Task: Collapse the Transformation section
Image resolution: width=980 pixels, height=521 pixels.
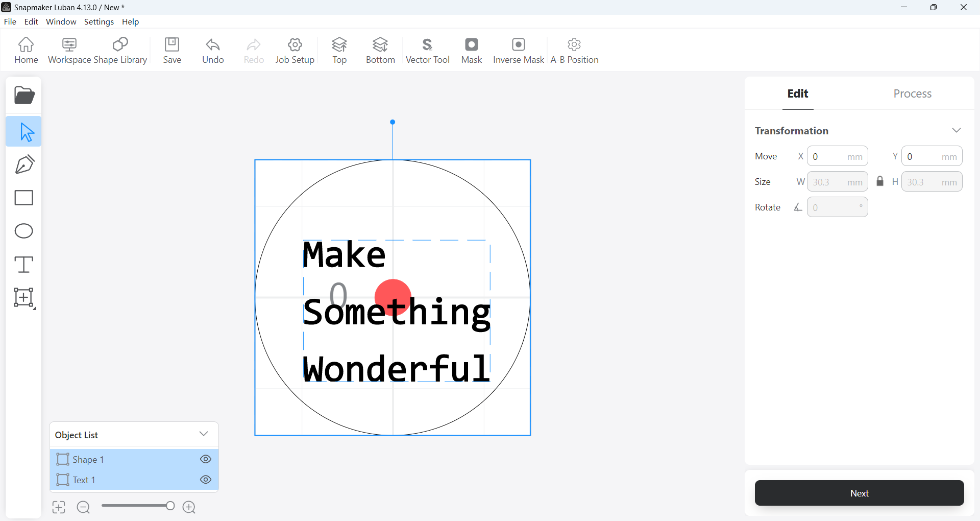Action: pyautogui.click(x=957, y=130)
